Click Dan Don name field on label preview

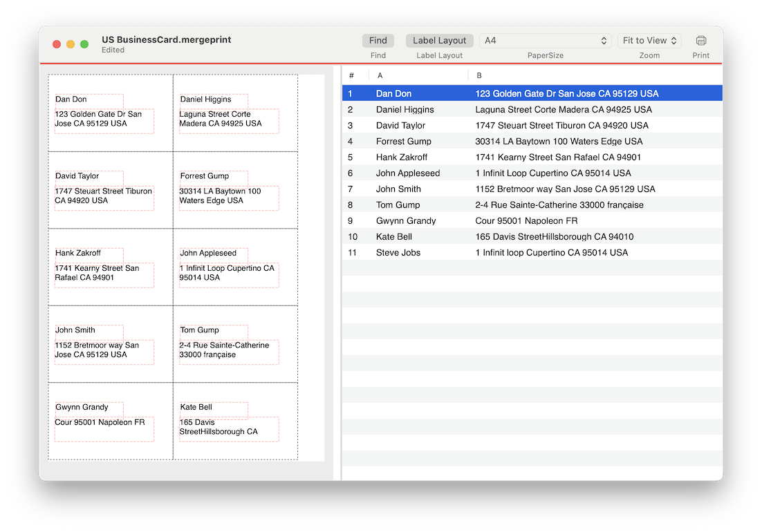click(x=89, y=100)
